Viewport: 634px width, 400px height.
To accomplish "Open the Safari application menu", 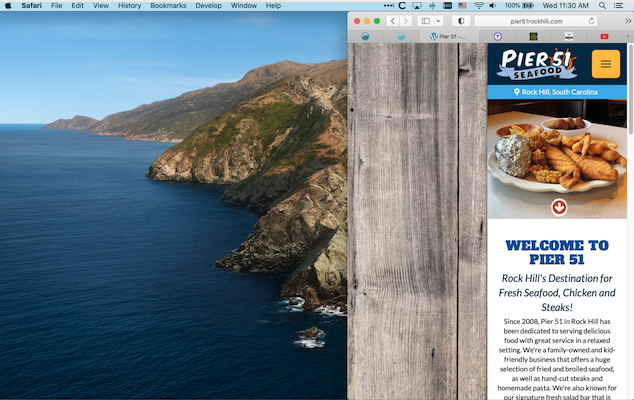I will click(x=32, y=6).
